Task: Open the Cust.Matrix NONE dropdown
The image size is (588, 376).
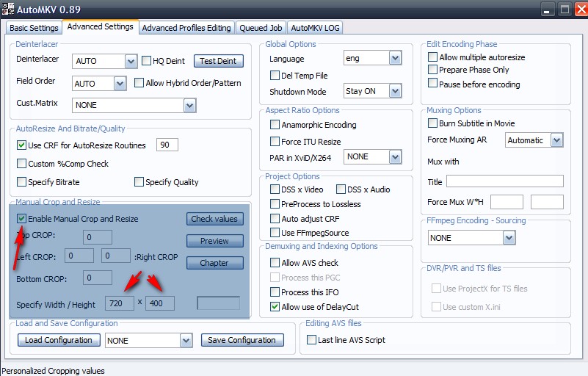Action: click(189, 106)
